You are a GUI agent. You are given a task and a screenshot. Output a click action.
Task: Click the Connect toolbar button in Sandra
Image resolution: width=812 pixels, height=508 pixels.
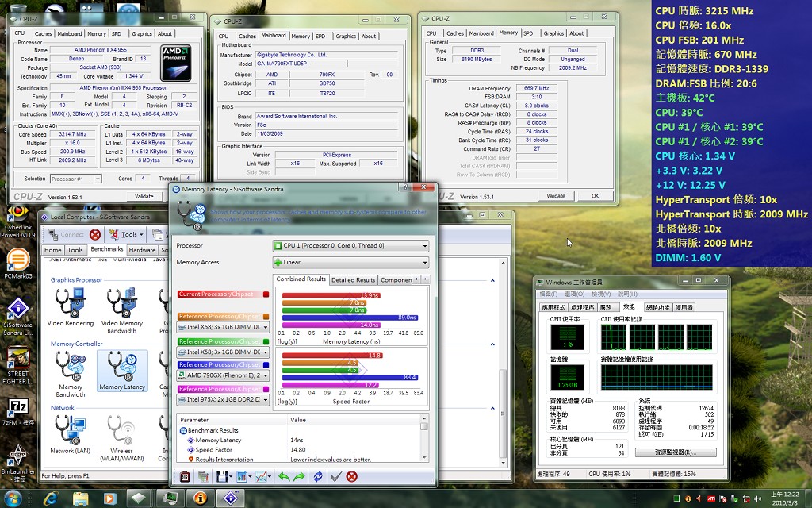66,235
